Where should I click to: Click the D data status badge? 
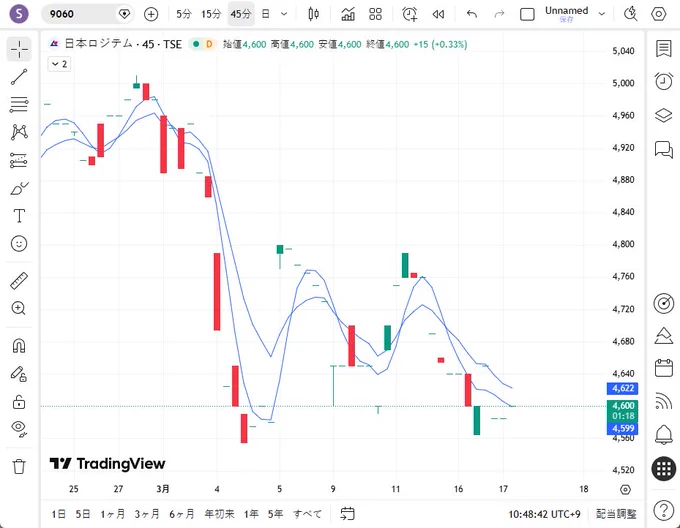point(209,44)
